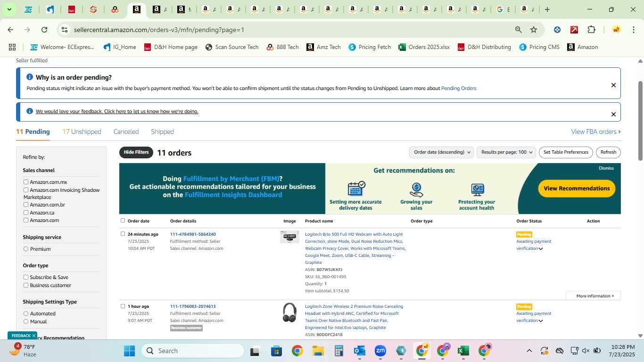This screenshot has width=644, height=362.
Task: Open Outlook from taskbar
Action: (360, 351)
